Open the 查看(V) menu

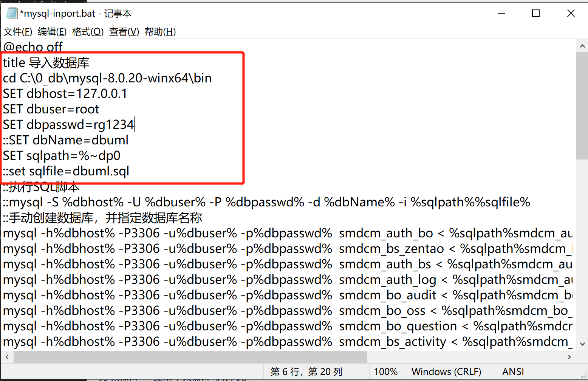pos(124,32)
